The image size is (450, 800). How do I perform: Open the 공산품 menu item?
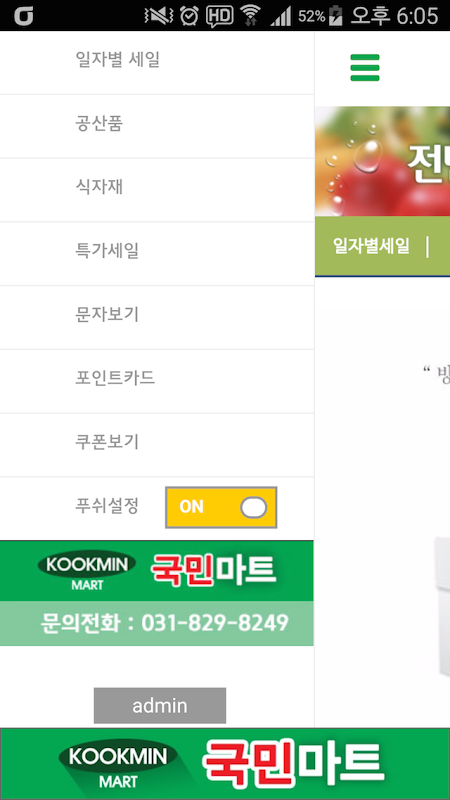click(x=157, y=126)
